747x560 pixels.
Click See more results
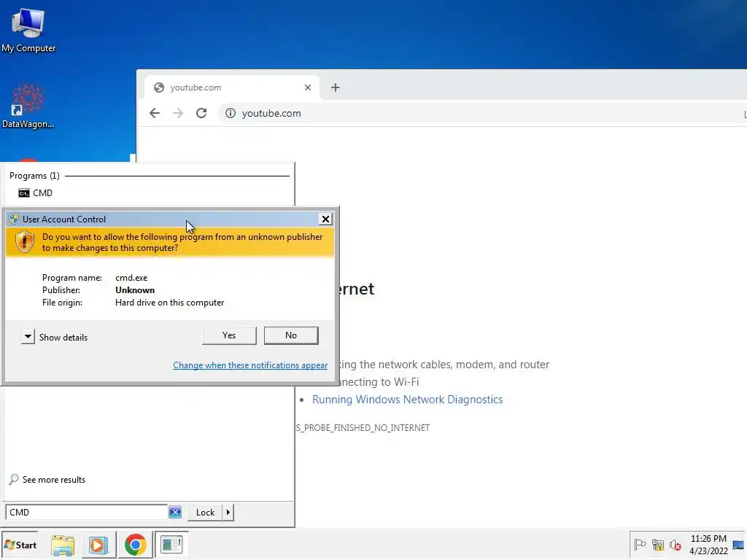[47, 480]
